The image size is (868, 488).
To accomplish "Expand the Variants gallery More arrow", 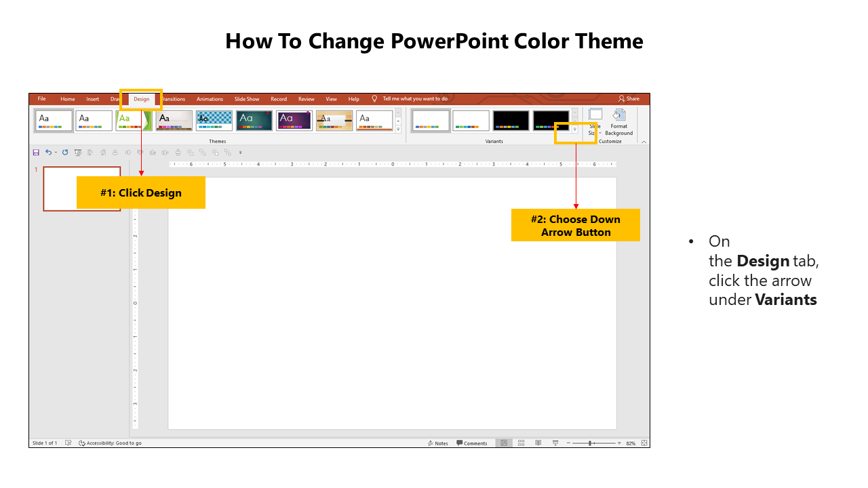I will (x=575, y=129).
